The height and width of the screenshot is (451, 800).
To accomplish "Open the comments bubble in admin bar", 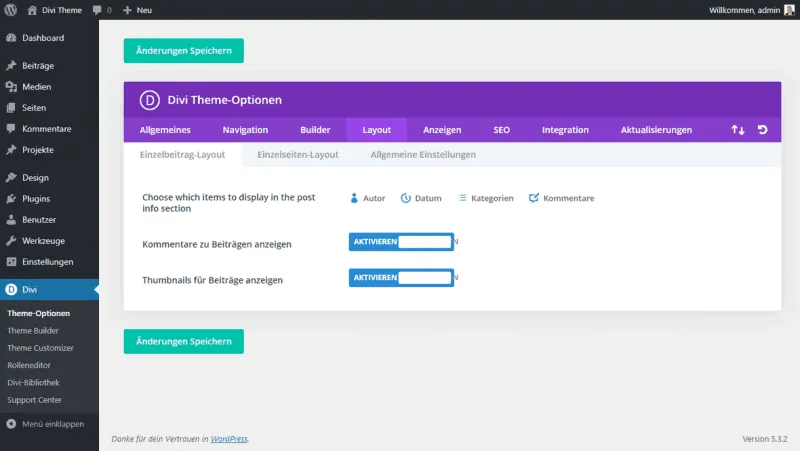I will click(97, 10).
